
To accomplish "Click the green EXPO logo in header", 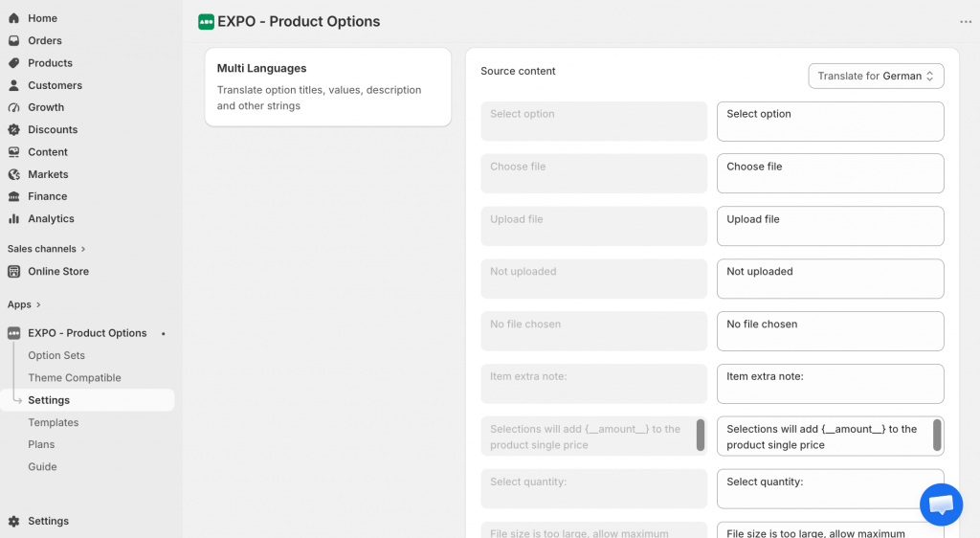I will click(x=207, y=22).
